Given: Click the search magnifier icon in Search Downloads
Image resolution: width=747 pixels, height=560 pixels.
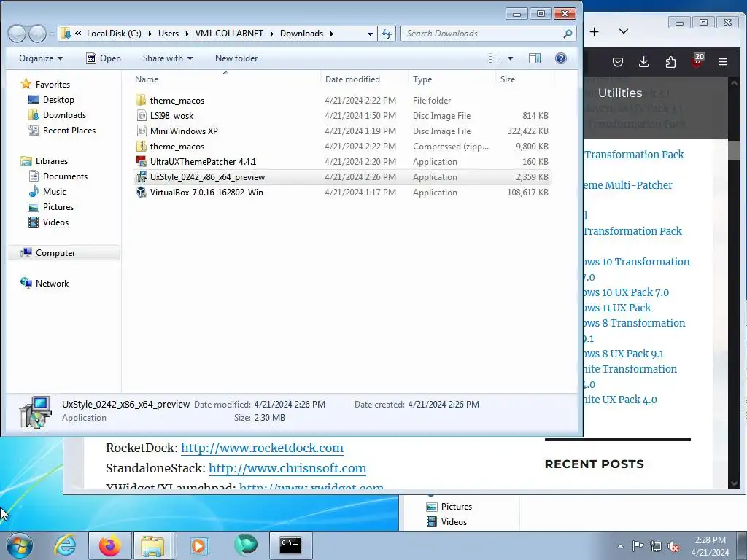Looking at the screenshot, I should (x=568, y=34).
